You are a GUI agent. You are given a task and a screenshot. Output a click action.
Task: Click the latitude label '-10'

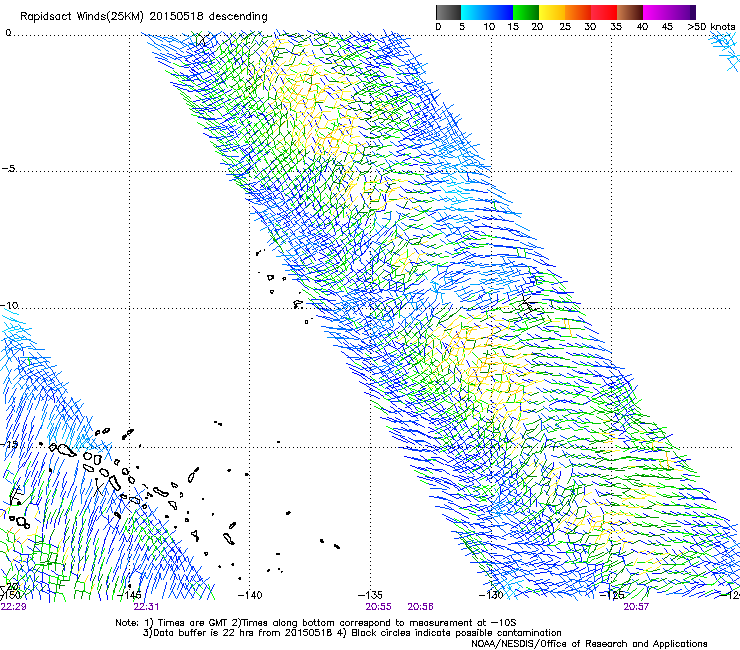(x=9, y=305)
